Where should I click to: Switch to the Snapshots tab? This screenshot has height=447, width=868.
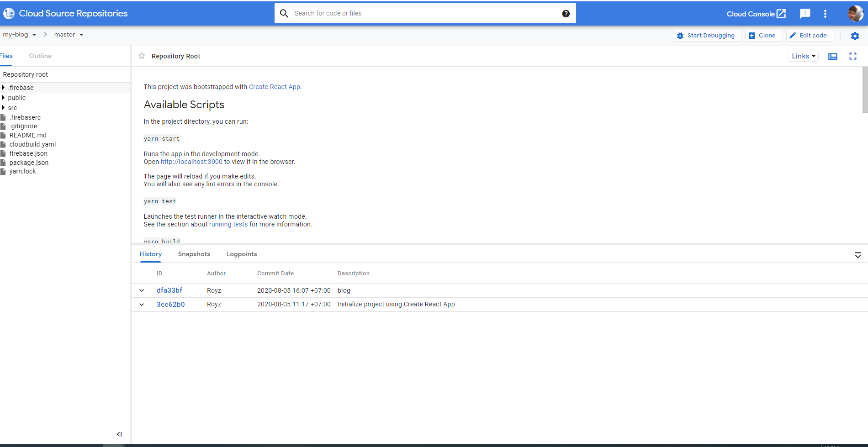point(194,254)
